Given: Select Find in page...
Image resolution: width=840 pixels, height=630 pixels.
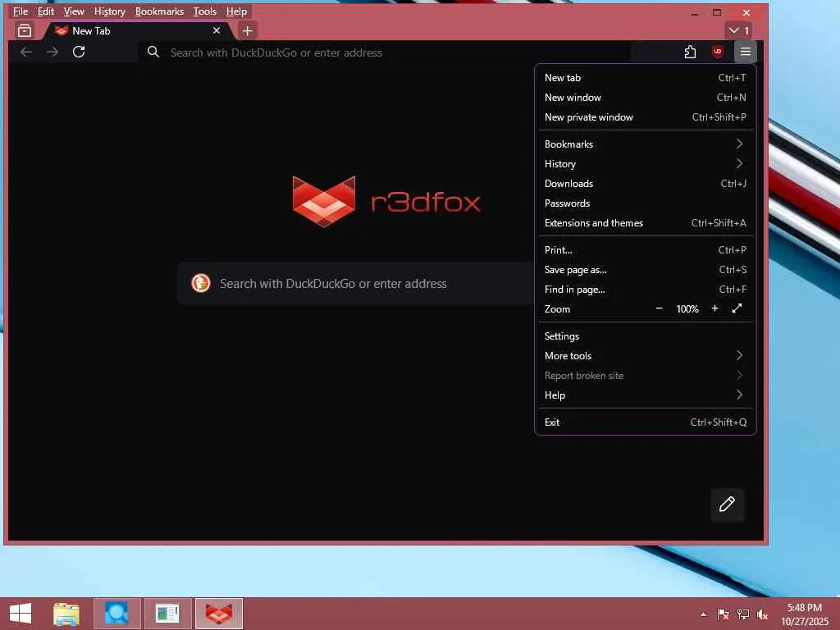Looking at the screenshot, I should point(645,290).
